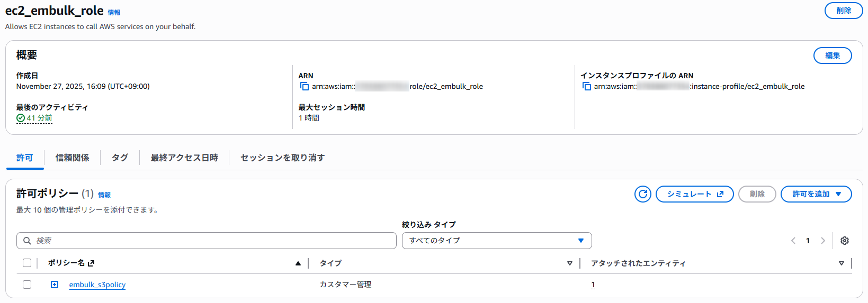This screenshot has height=303, width=868.
Task: Go to previous page arrow
Action: [793, 241]
